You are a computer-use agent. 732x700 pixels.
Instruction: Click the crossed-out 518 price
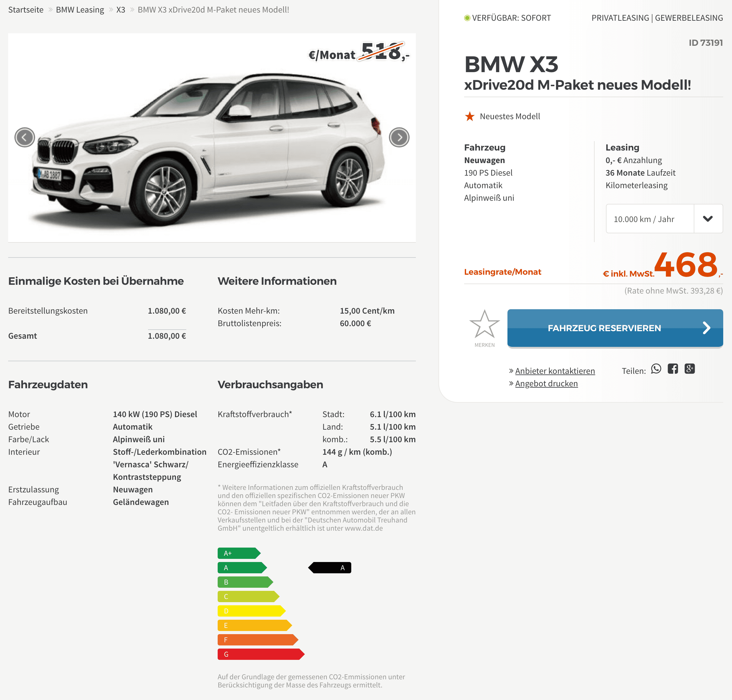(381, 51)
